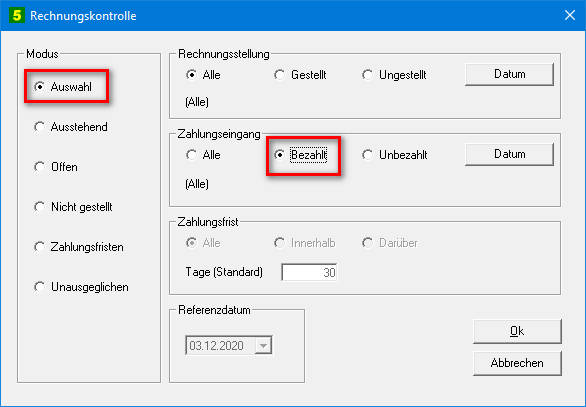
Task: Click the Tage (Standard) input field
Action: [x=309, y=272]
